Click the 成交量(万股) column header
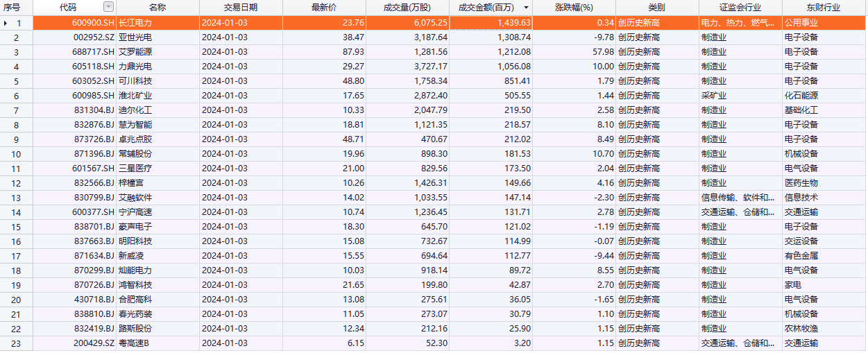Image resolution: width=868 pixels, height=353 pixels. point(407,8)
